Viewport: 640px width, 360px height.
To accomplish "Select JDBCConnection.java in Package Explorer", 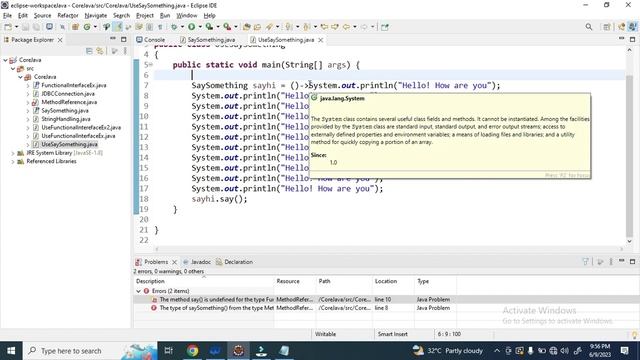I will [x=68, y=94].
